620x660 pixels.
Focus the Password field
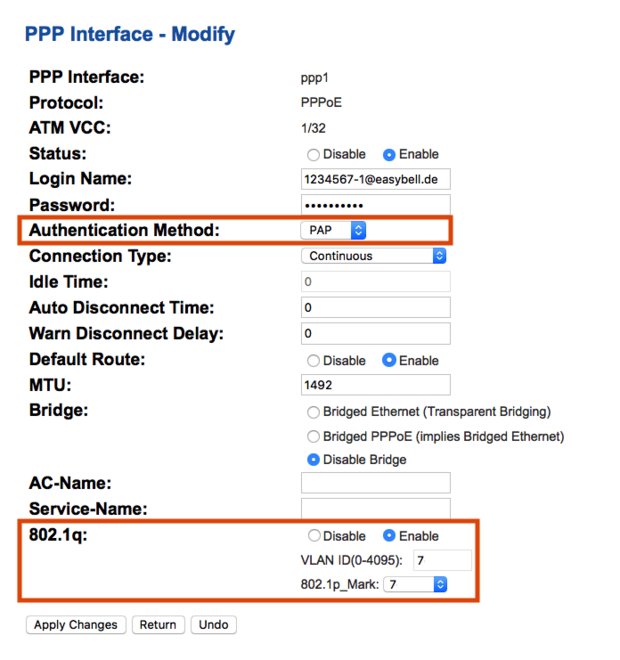375,205
